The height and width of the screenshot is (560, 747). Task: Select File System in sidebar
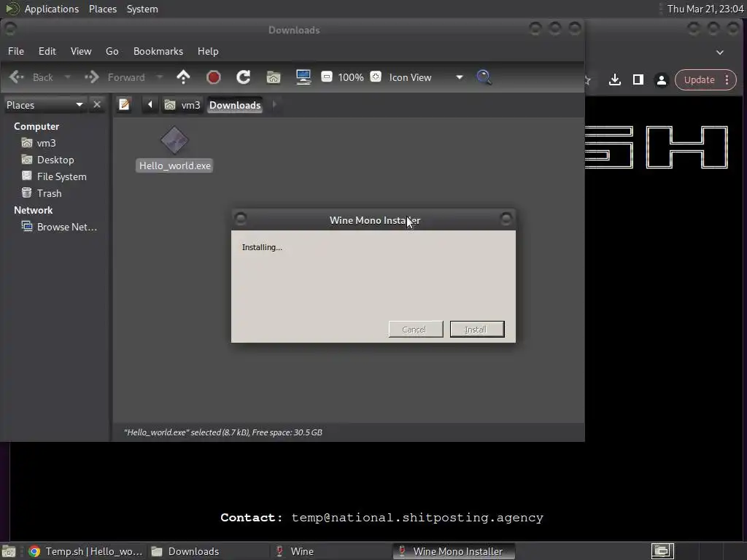(x=54, y=176)
